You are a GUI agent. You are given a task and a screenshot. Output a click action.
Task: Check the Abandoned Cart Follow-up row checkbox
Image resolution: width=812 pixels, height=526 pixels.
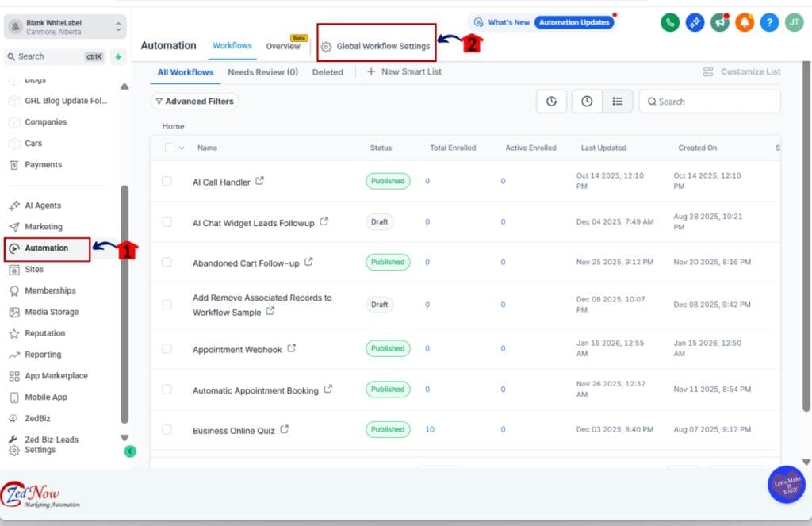(168, 262)
